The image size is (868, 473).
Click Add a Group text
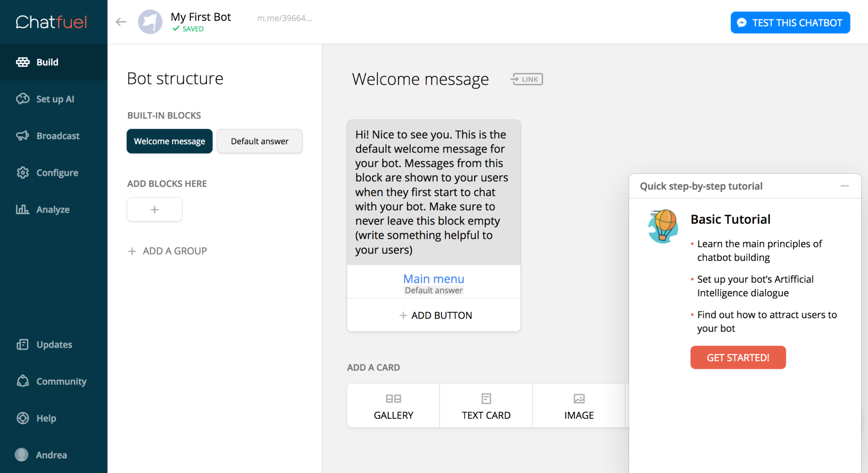(x=175, y=251)
